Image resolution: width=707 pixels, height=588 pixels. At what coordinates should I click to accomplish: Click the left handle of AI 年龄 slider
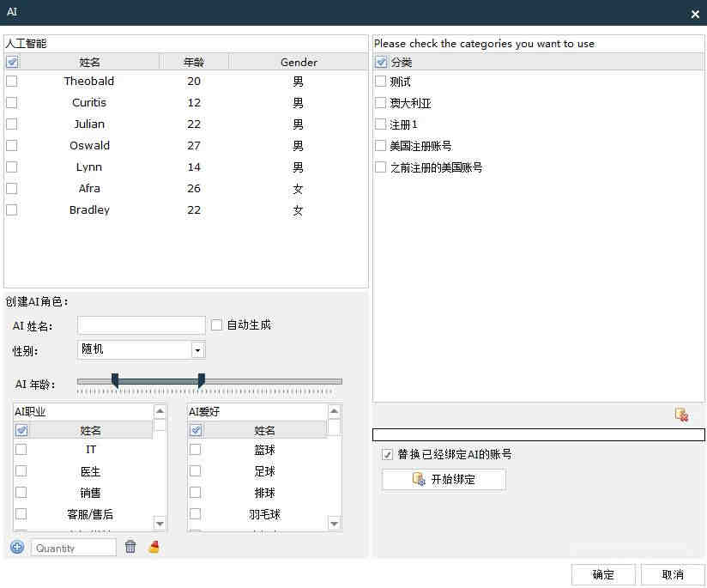click(x=115, y=380)
